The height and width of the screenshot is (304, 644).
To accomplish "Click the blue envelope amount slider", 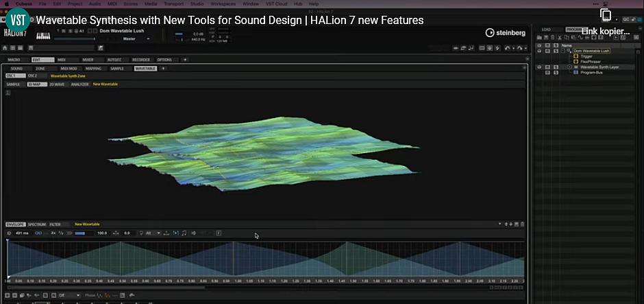I will click(x=84, y=233).
